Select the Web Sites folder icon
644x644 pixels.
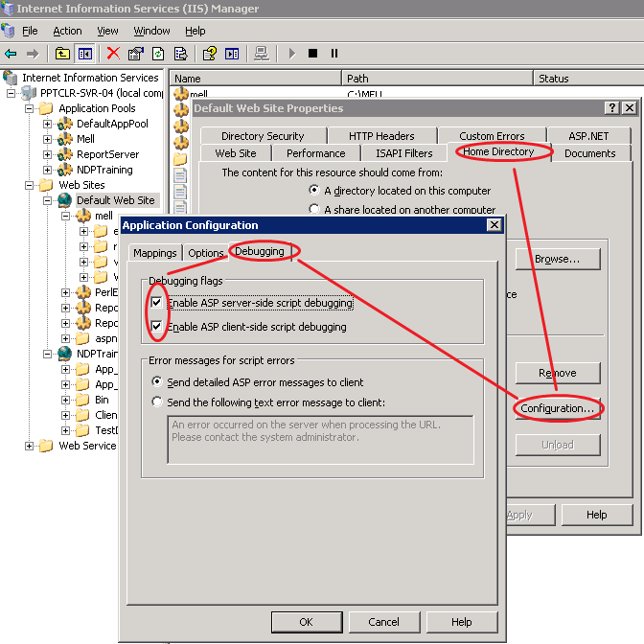coord(46,185)
